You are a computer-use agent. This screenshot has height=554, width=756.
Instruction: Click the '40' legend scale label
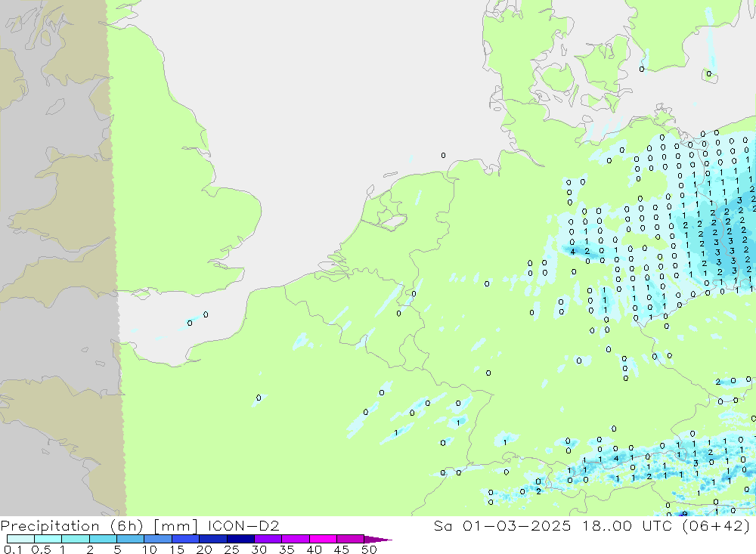[x=314, y=549]
